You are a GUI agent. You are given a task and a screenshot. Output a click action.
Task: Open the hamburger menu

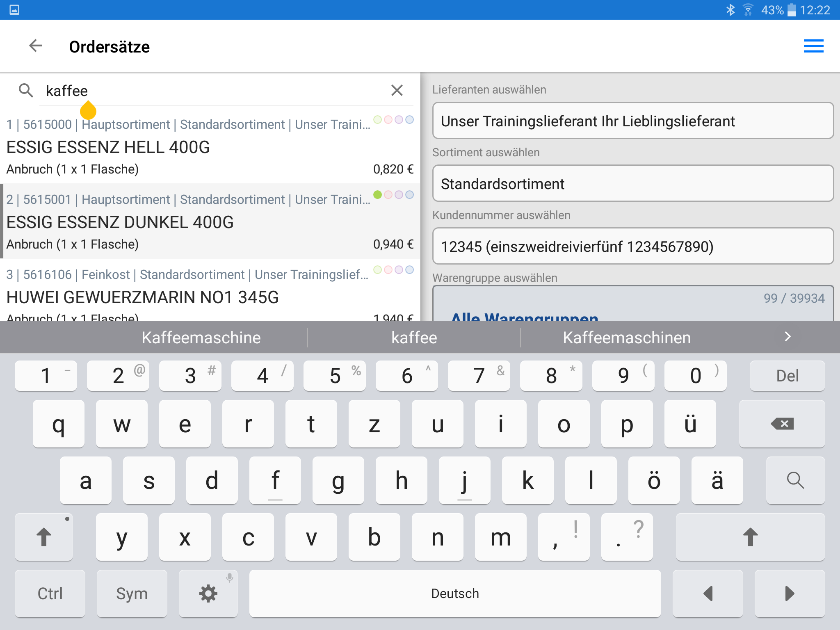[x=813, y=46]
